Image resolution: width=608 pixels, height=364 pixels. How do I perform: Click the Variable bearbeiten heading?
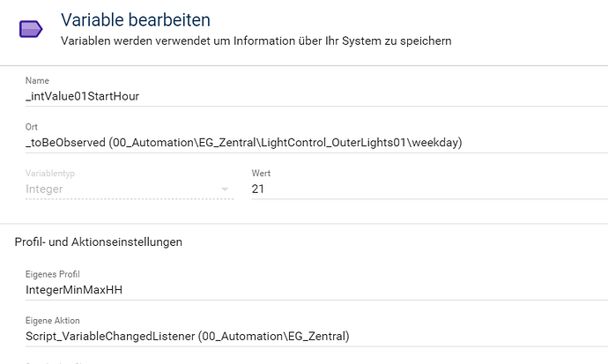136,19
